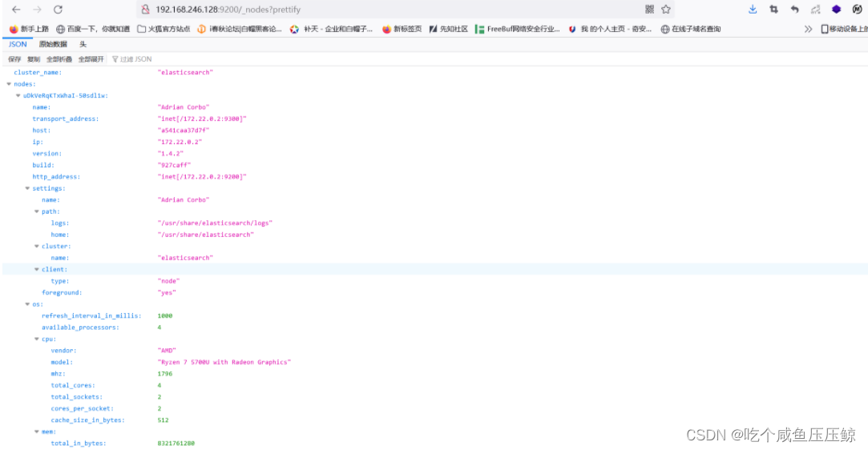The height and width of the screenshot is (450, 868).
Task: Click the undo arrow toolbar icon
Action: click(x=794, y=10)
